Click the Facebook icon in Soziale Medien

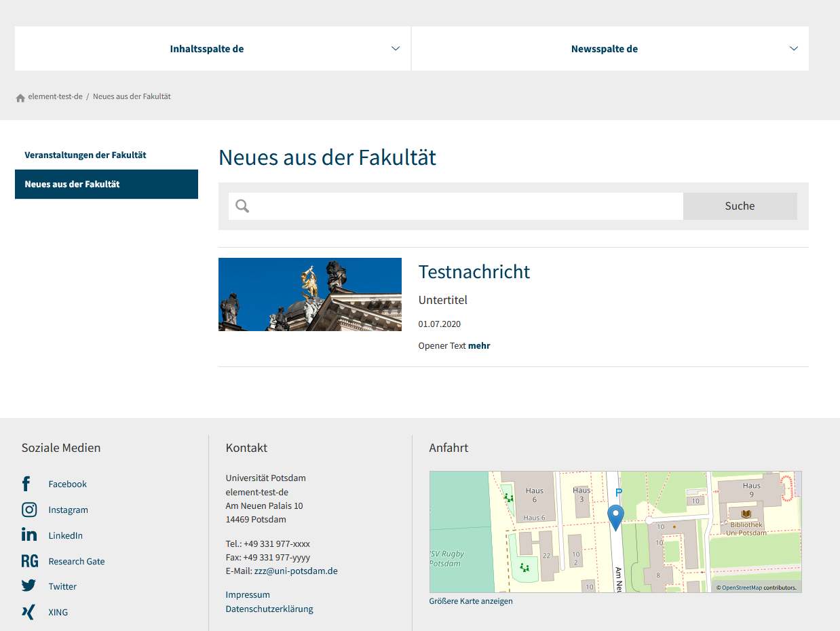coord(26,484)
